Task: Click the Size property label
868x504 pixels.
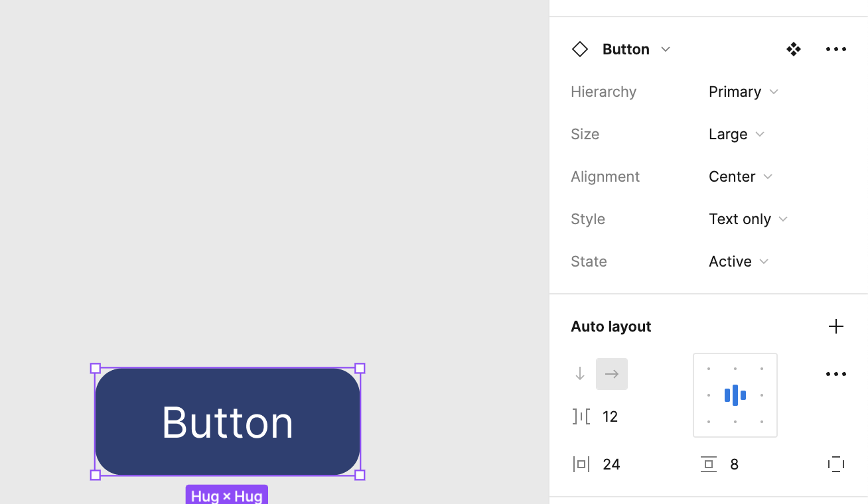Action: click(x=585, y=134)
